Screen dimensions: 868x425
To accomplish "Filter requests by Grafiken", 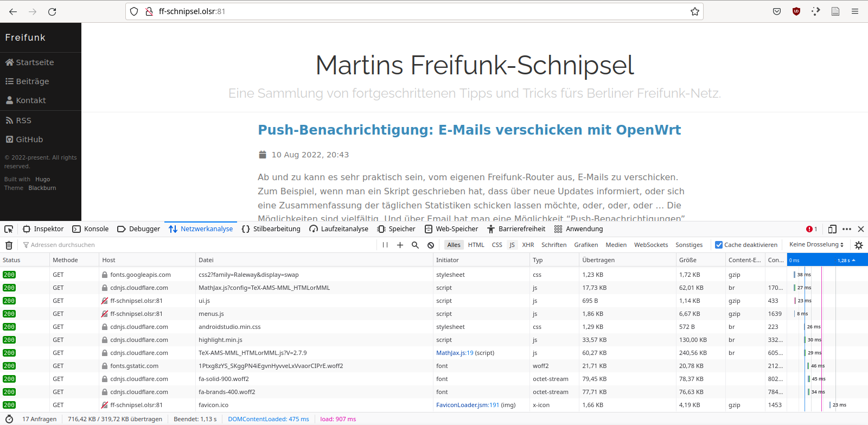I will [x=586, y=245].
